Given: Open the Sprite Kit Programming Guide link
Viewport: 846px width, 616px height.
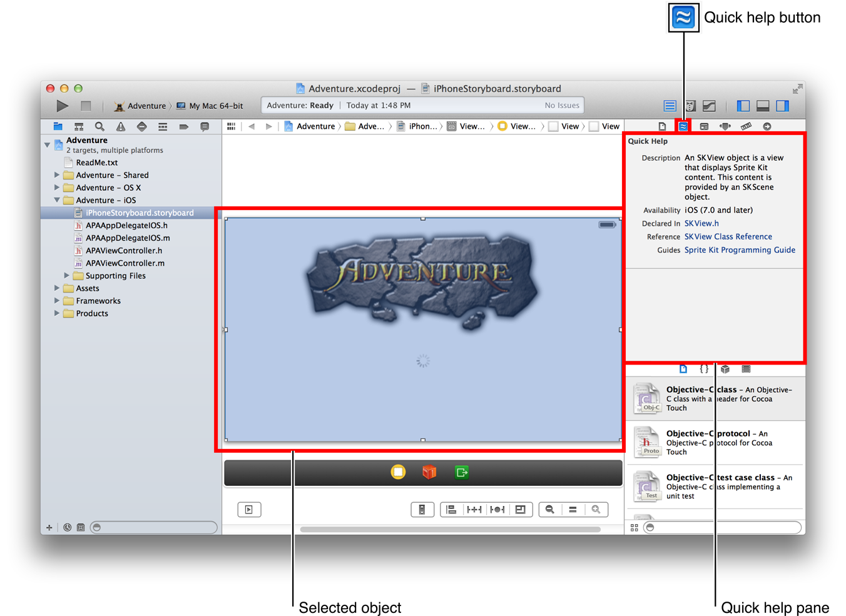Looking at the screenshot, I should [740, 250].
